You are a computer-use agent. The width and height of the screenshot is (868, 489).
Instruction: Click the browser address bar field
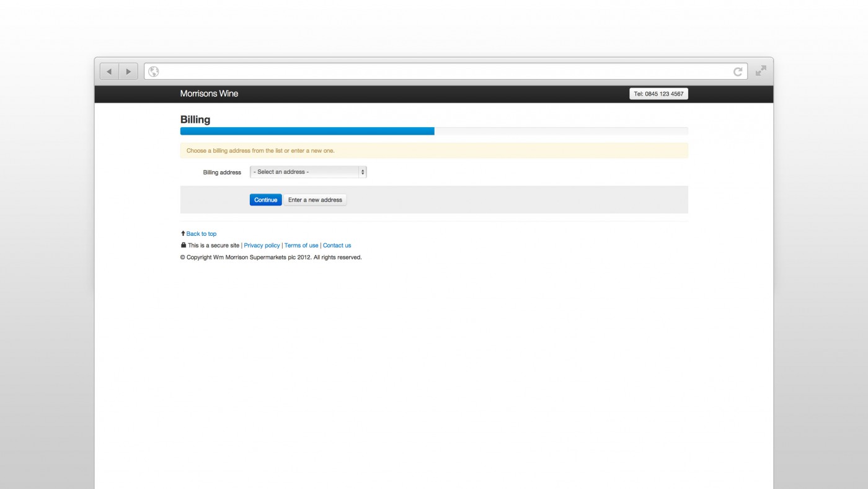[x=446, y=71]
